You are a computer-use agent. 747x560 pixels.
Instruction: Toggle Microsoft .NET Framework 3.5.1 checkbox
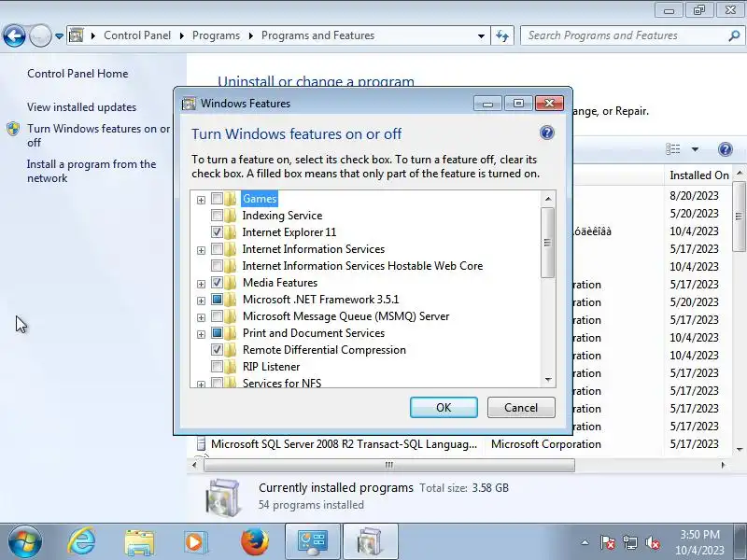click(217, 300)
